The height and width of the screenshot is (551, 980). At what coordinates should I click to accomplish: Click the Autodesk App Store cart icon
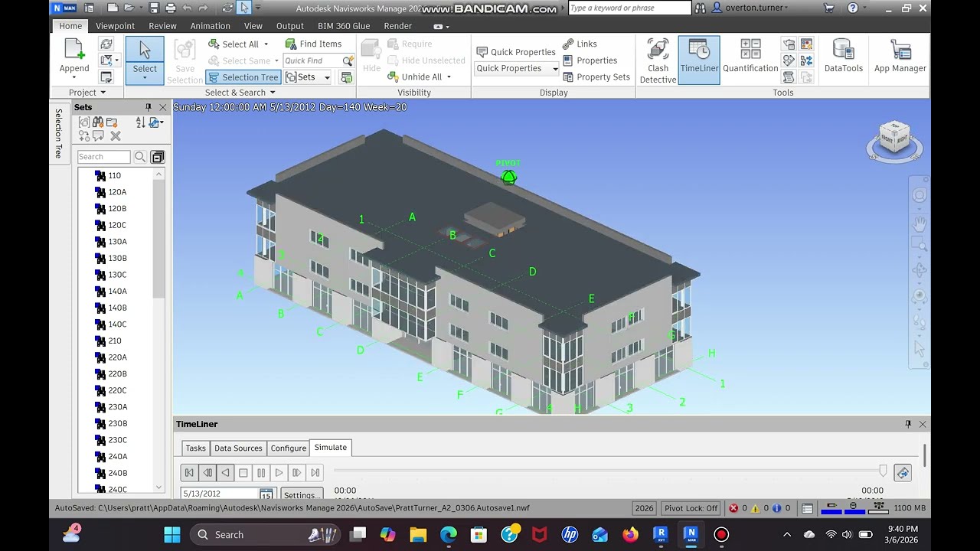click(x=828, y=8)
